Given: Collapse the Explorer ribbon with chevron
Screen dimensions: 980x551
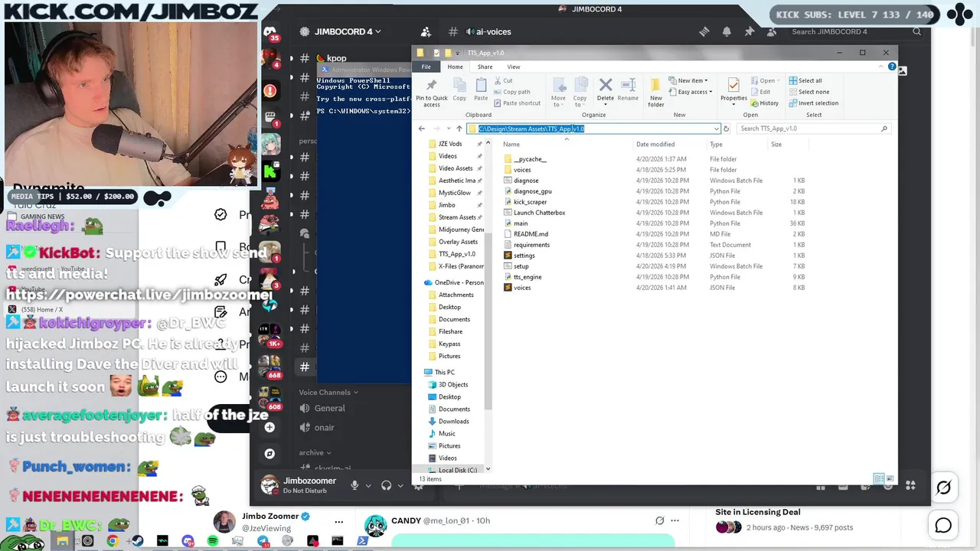Looking at the screenshot, I should (880, 67).
